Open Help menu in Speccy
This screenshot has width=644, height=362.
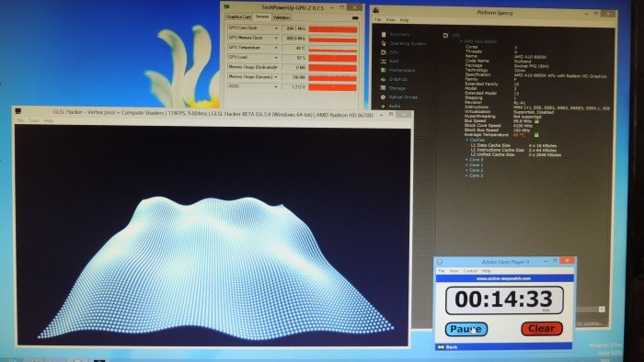click(x=404, y=19)
